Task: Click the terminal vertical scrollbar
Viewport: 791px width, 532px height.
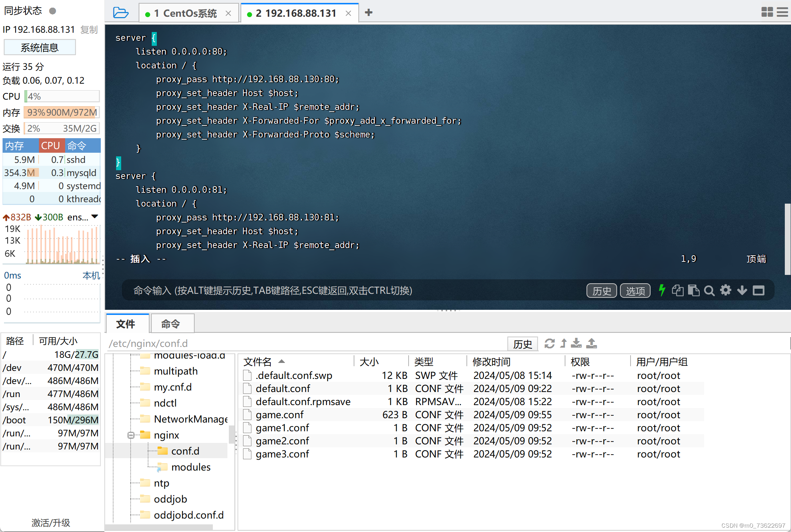Action: (x=787, y=239)
